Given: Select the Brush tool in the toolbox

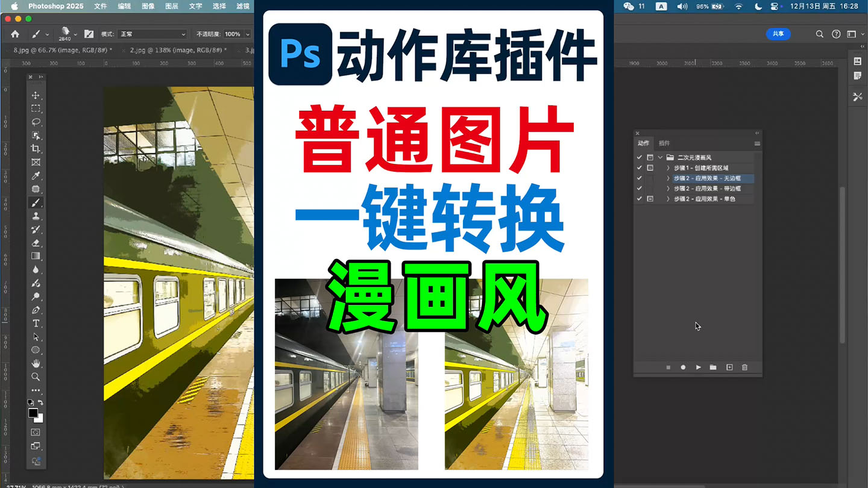Looking at the screenshot, I should (36, 203).
